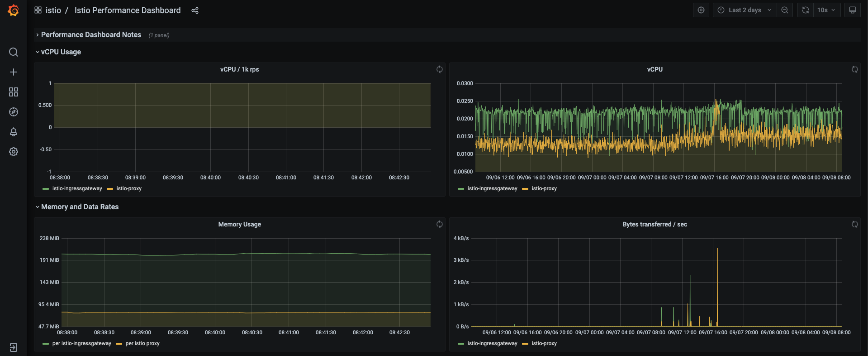Viewport: 868px width, 356px height.
Task: Click the istio folder breadcrumb link
Action: (x=53, y=10)
